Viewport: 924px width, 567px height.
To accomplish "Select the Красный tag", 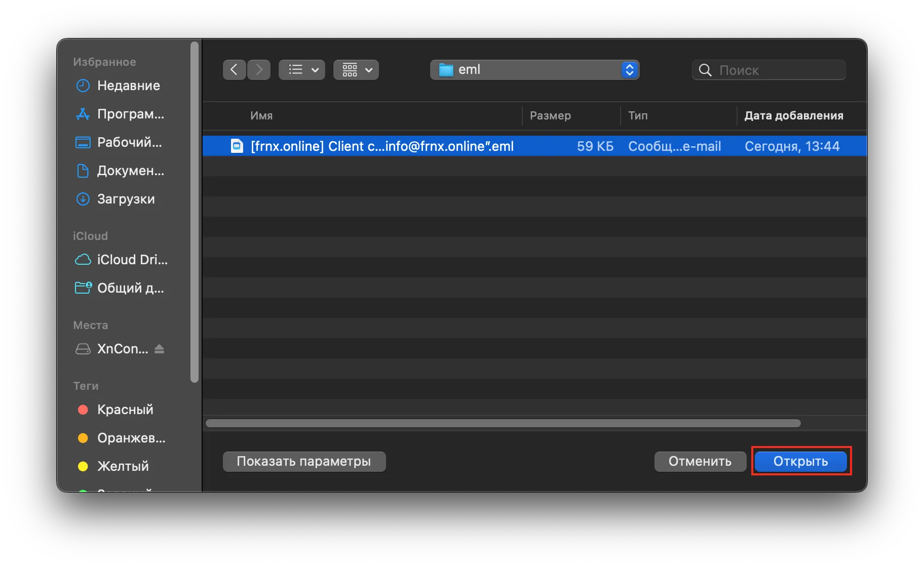I will (x=125, y=410).
